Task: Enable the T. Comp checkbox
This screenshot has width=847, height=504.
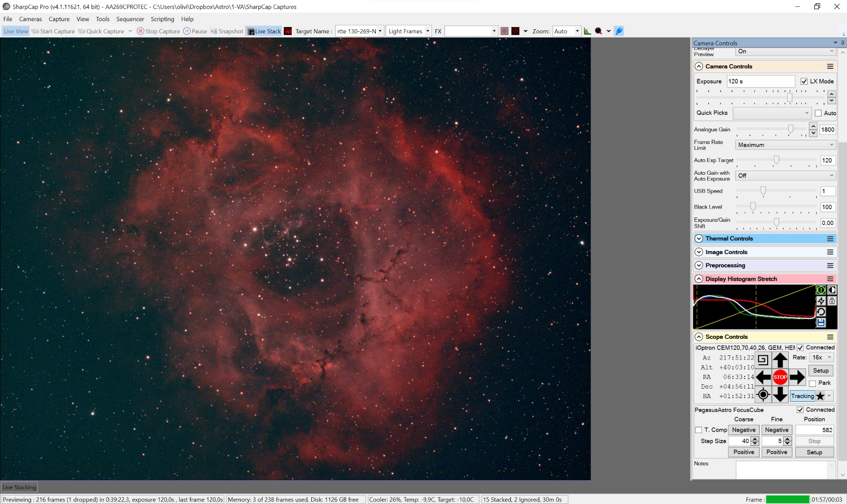Action: 699,430
